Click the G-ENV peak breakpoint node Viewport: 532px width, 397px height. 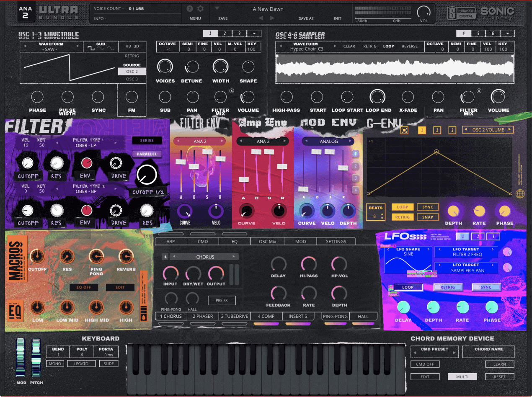[436, 152]
